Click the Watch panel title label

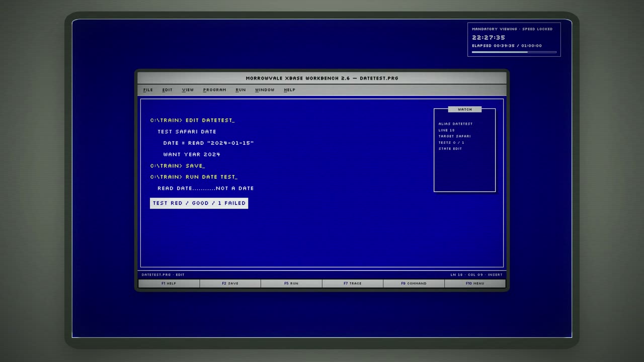[x=465, y=109]
